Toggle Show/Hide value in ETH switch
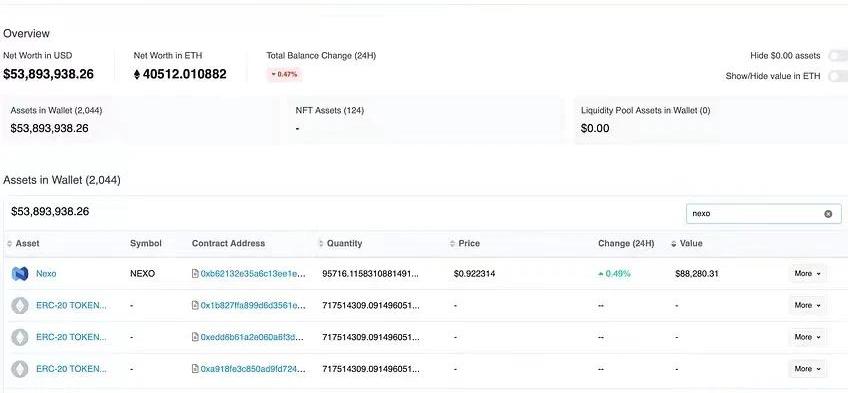The image size is (848, 393). click(x=838, y=76)
